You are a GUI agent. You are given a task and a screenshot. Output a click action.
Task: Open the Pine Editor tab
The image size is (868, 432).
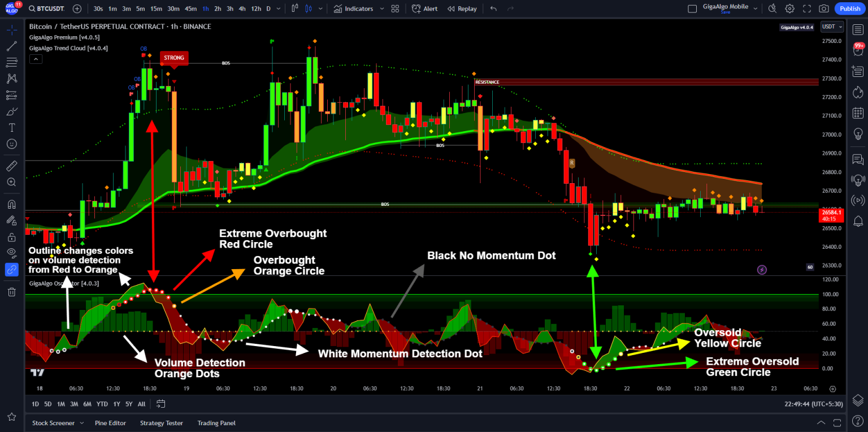[x=110, y=423]
